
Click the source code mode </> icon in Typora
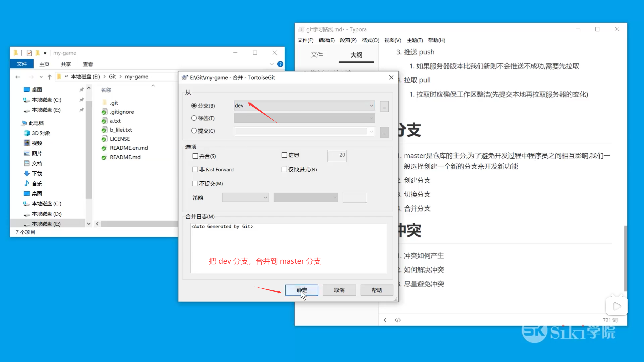tap(398, 320)
